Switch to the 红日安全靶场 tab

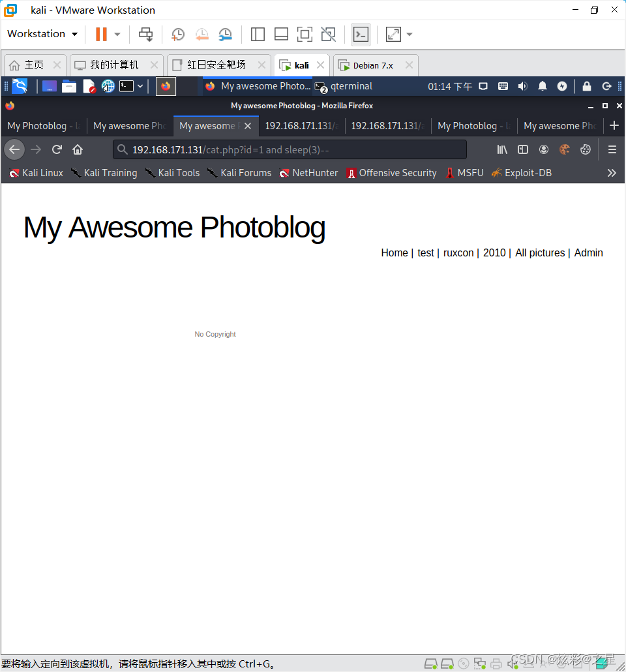pos(216,65)
